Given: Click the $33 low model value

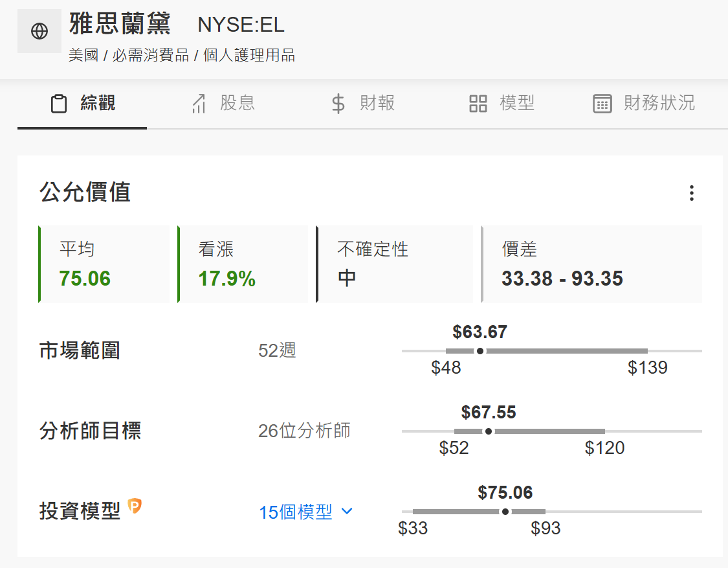Looking at the screenshot, I should point(413,528).
